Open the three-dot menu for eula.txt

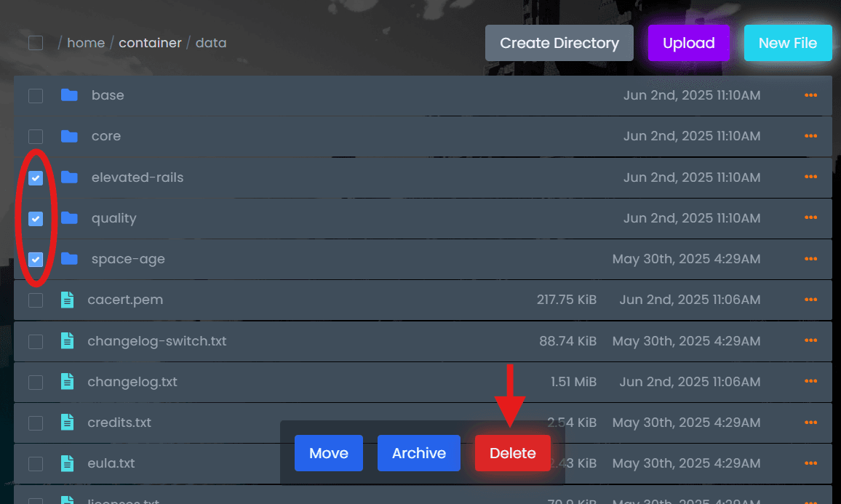(x=810, y=463)
